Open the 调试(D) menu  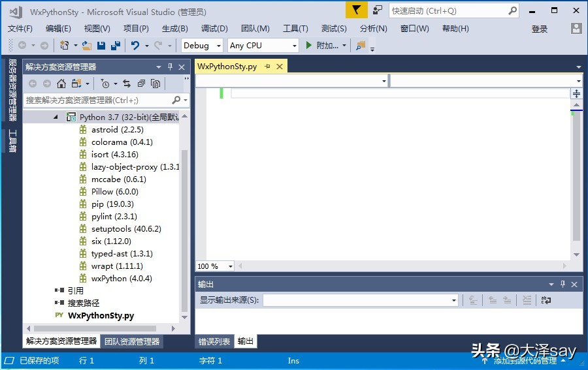(x=214, y=29)
